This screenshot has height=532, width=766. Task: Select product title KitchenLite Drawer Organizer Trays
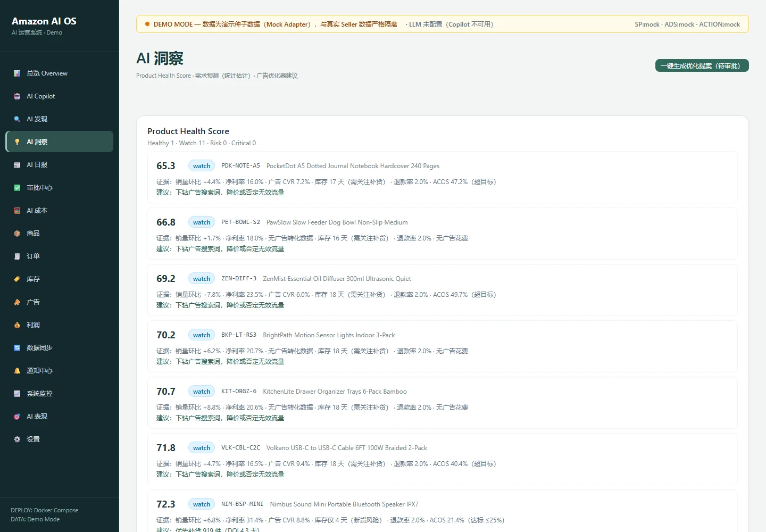[x=335, y=392]
